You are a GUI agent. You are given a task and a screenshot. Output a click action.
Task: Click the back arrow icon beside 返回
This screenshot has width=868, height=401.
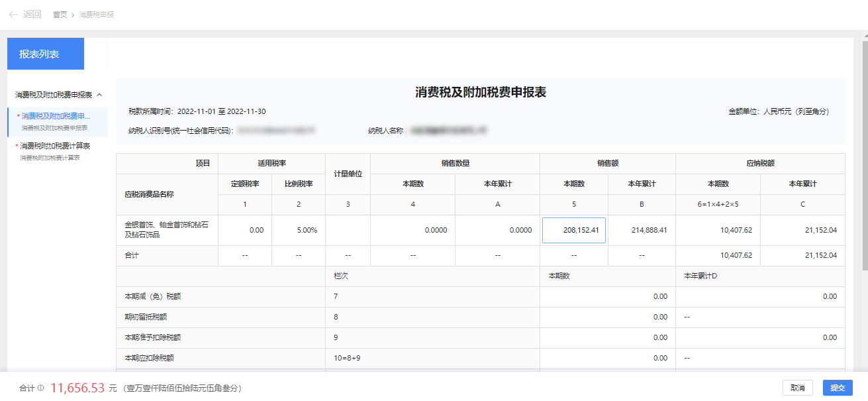point(13,14)
